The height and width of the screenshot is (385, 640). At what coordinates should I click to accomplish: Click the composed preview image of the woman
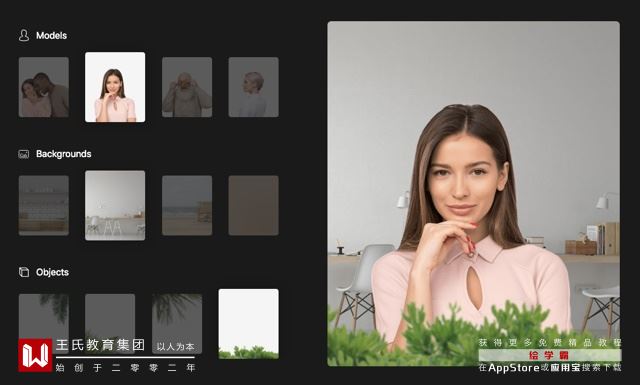click(x=473, y=194)
